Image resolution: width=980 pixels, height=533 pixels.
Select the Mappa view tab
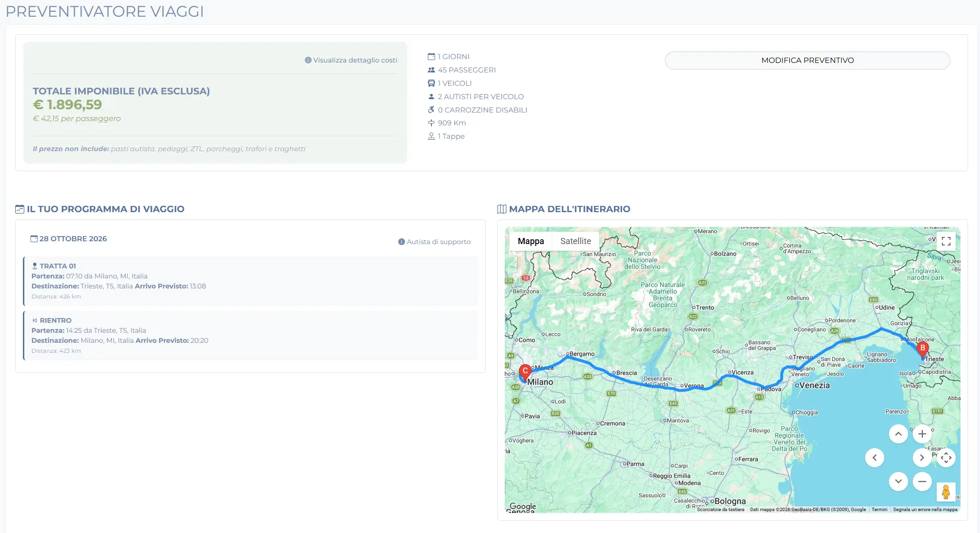click(531, 241)
